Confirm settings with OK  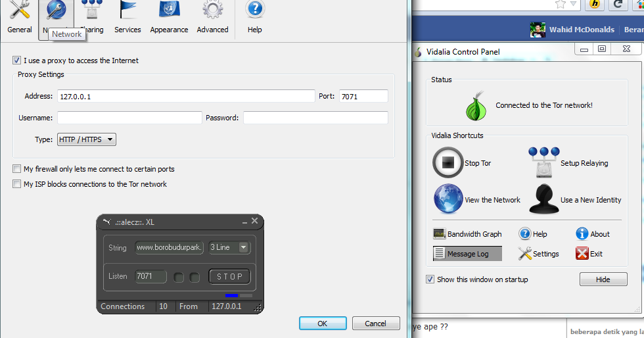(323, 323)
